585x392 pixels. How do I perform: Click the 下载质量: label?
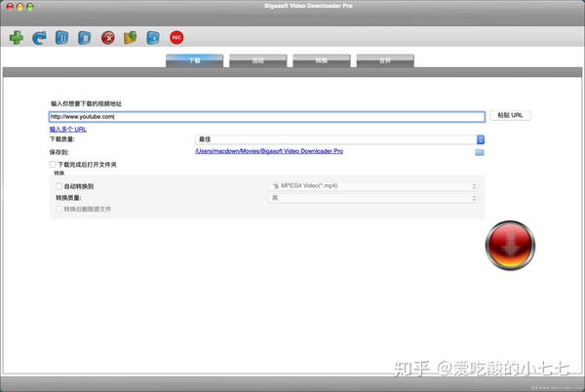(62, 139)
